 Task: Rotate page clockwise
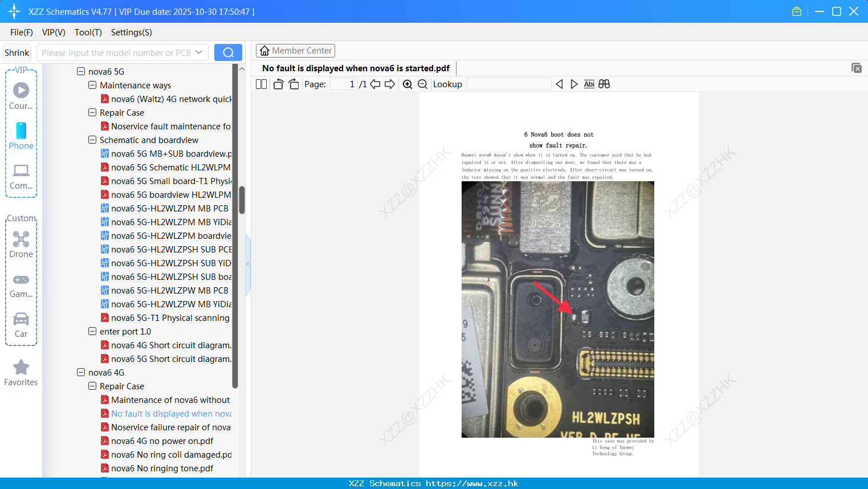pos(294,84)
